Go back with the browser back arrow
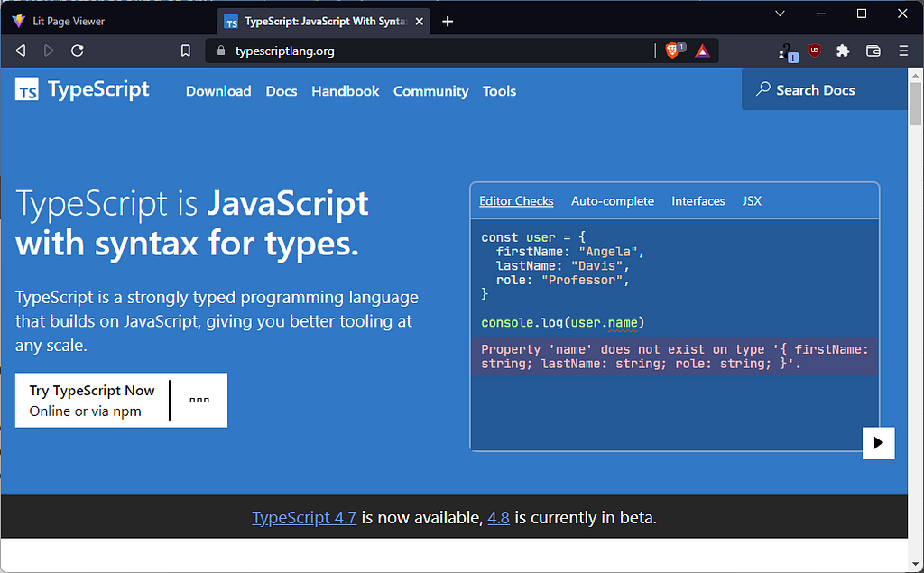Image resolution: width=924 pixels, height=573 pixels. (x=21, y=51)
